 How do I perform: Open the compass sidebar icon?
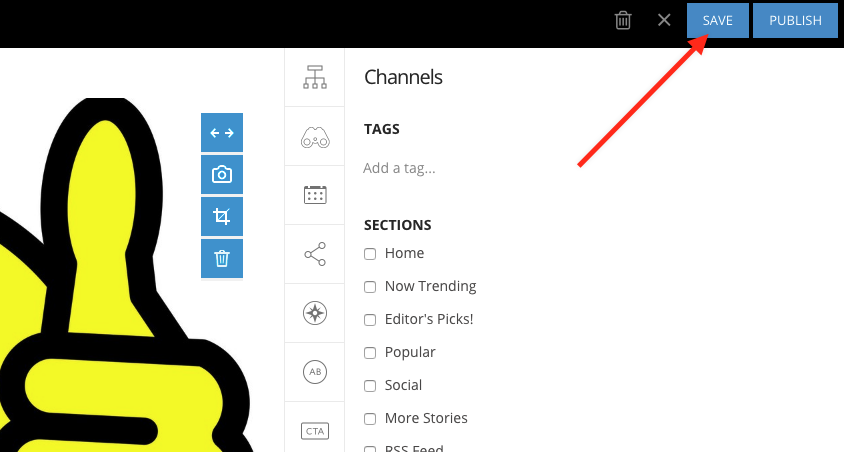pyautogui.click(x=315, y=313)
